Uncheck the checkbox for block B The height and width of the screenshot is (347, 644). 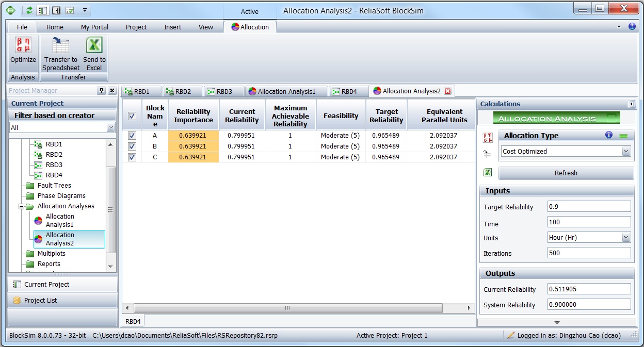(132, 146)
